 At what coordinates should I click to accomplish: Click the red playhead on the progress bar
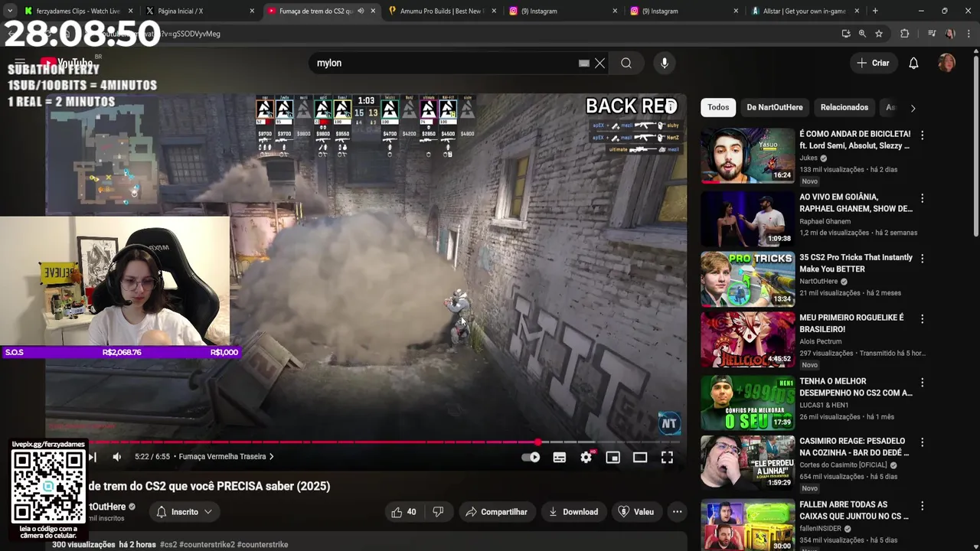(538, 442)
